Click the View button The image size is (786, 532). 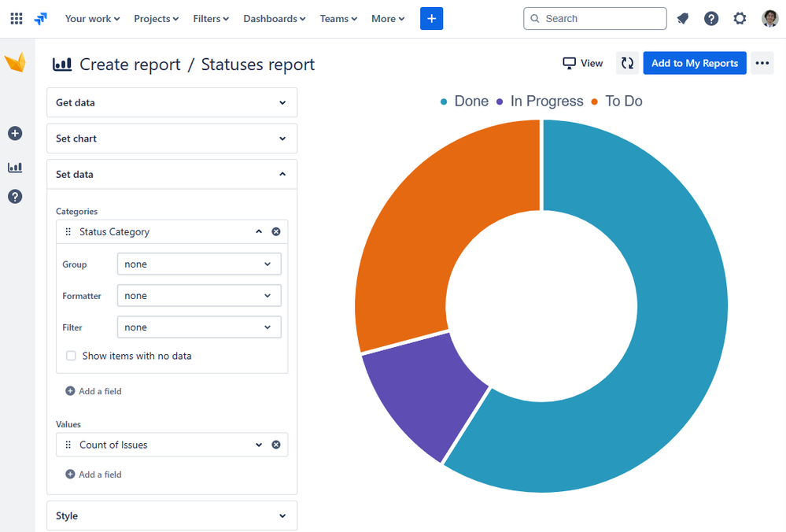pos(582,63)
